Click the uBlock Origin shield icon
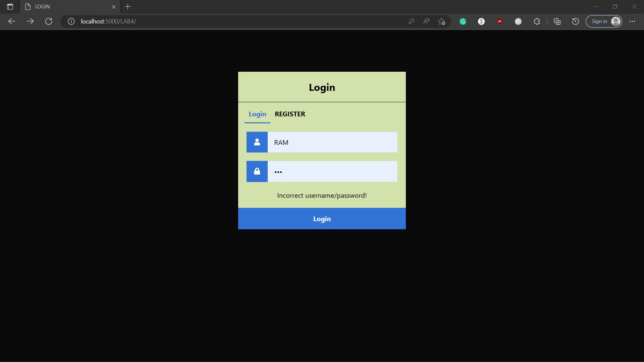 [500, 21]
